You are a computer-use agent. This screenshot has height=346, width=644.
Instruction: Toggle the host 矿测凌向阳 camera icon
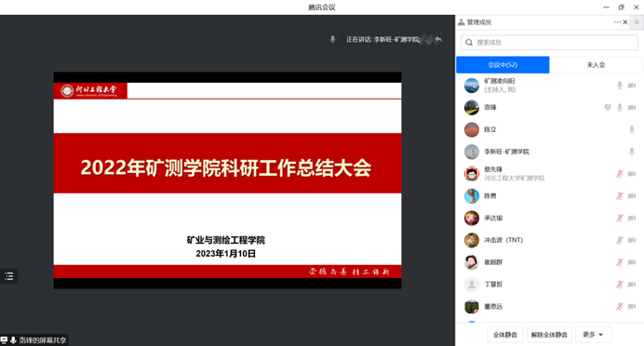pos(632,86)
